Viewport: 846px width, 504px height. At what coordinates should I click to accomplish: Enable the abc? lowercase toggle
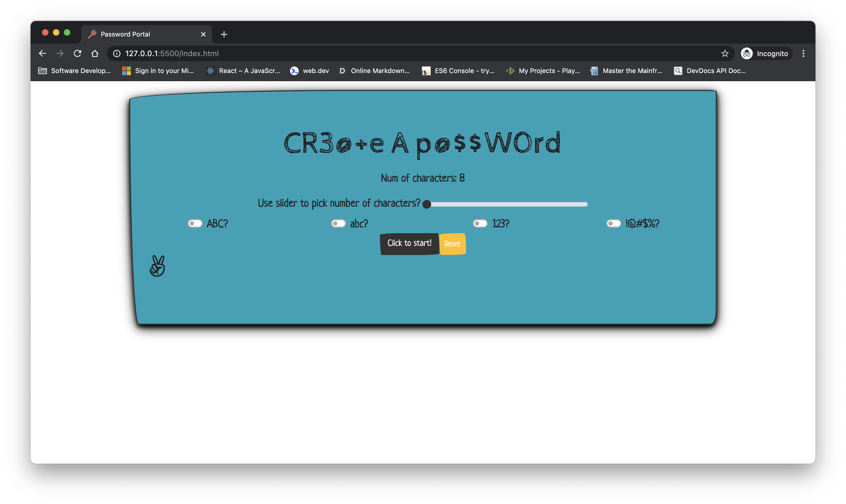pyautogui.click(x=339, y=223)
